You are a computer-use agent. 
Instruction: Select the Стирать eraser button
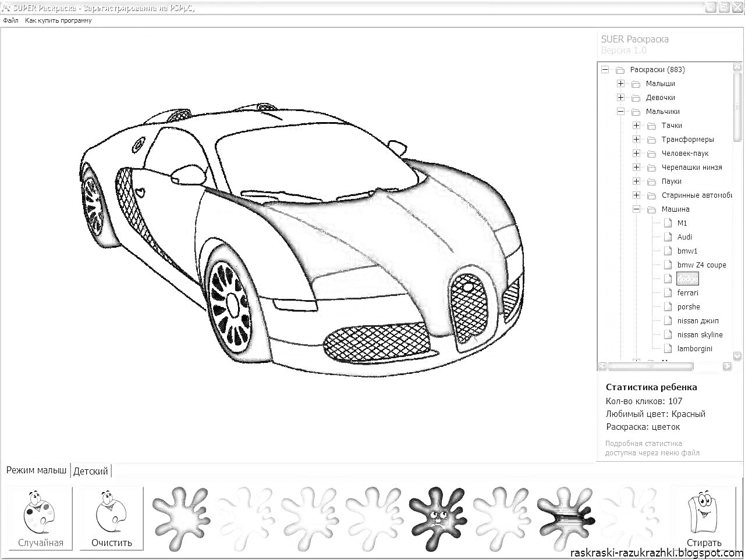coord(704,519)
